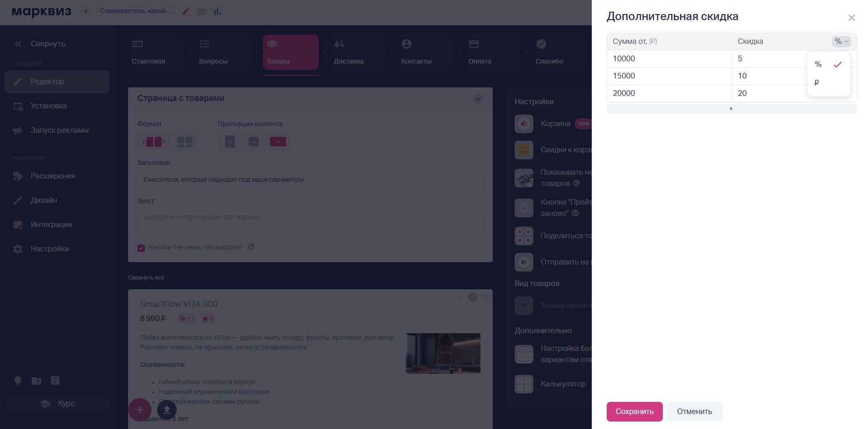868x429 pixels.
Task: Expand the SmartFlow VITA 300 product chevron
Action: tap(459, 298)
